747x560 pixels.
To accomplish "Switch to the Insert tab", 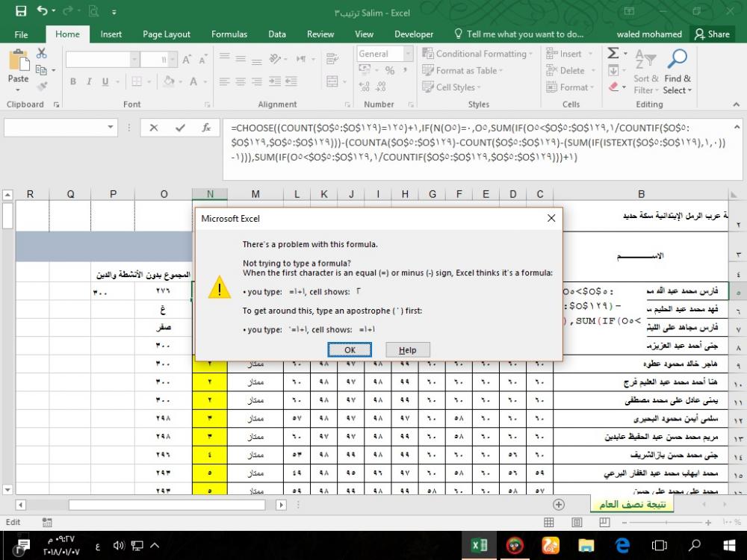I will (x=111, y=34).
